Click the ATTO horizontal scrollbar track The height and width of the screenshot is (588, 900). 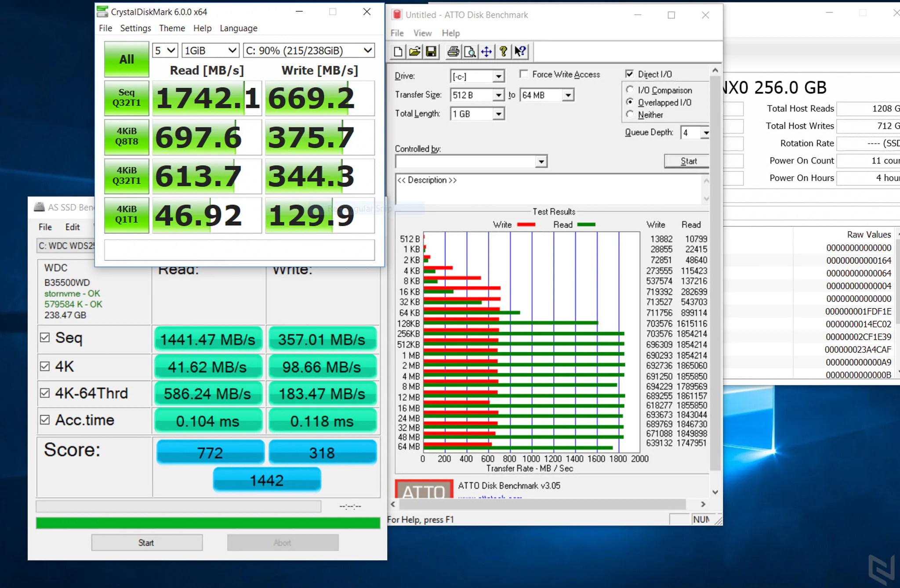pos(543,504)
